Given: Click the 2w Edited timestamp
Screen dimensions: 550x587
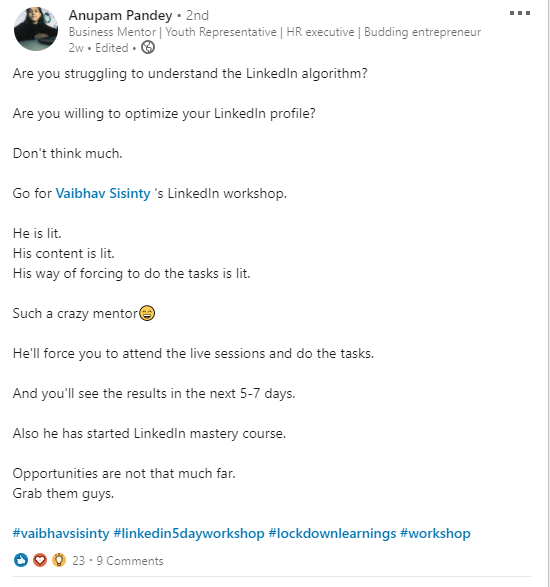Looking at the screenshot, I should pyautogui.click(x=98, y=48).
